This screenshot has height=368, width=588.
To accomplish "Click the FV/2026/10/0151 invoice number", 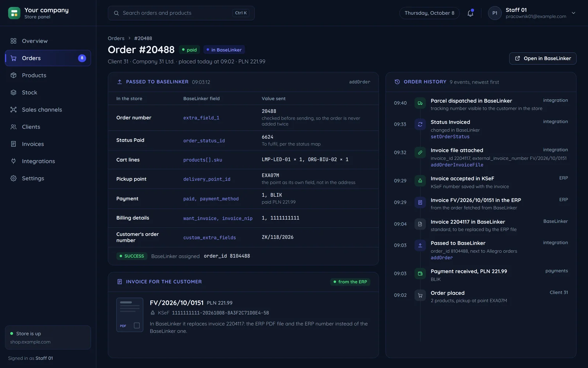I will pos(176,303).
